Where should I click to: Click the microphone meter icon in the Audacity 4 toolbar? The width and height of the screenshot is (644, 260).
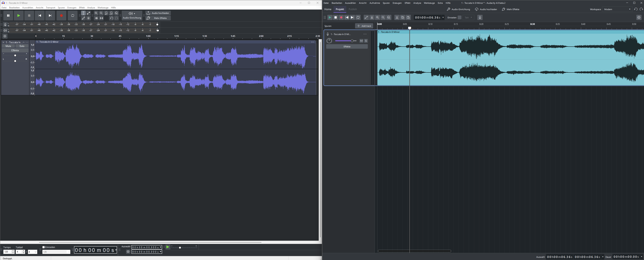click(480, 17)
